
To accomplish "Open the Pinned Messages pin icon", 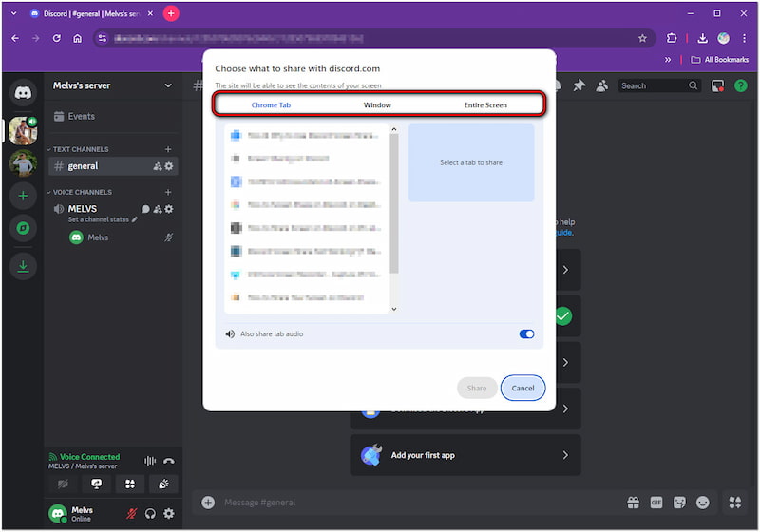I will (x=579, y=85).
